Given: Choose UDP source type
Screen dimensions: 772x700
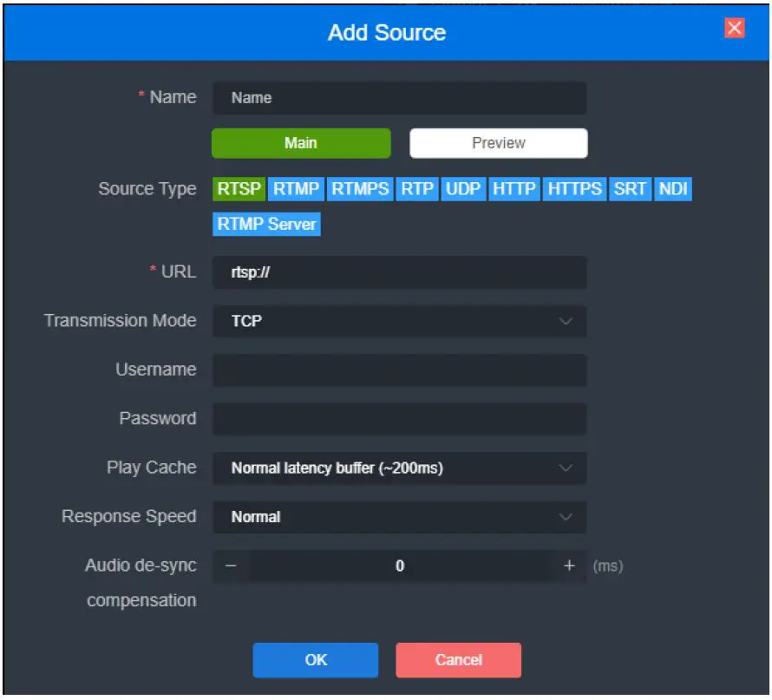Looking at the screenshot, I should click(x=463, y=189).
